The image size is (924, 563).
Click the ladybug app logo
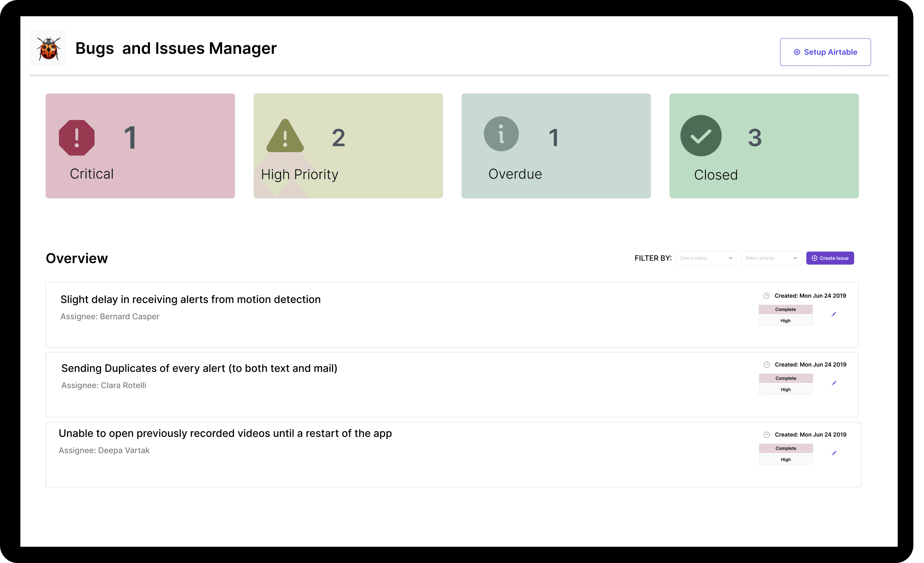pos(48,48)
